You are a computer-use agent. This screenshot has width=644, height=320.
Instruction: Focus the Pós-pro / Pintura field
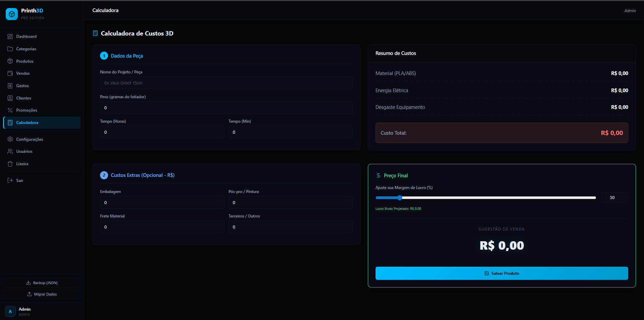(x=291, y=202)
